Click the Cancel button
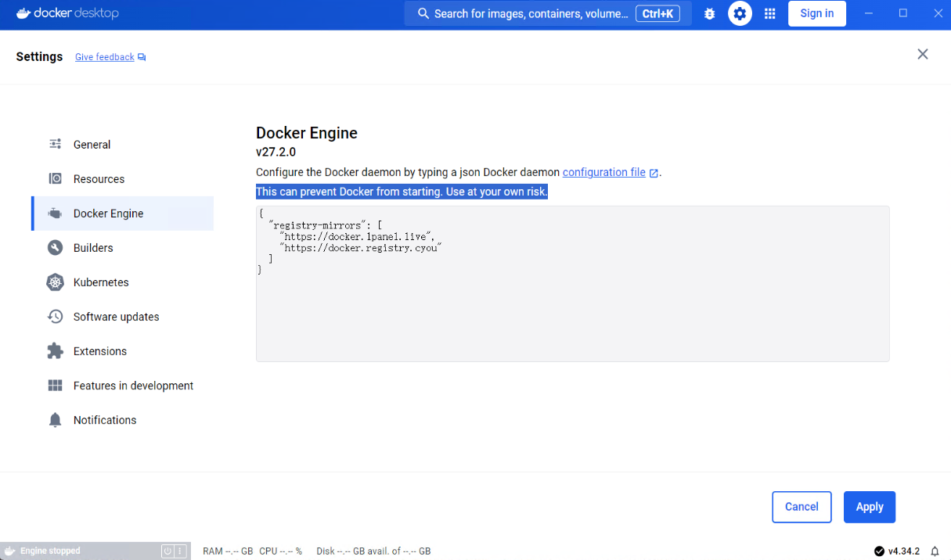Image resolution: width=951 pixels, height=560 pixels. [802, 507]
